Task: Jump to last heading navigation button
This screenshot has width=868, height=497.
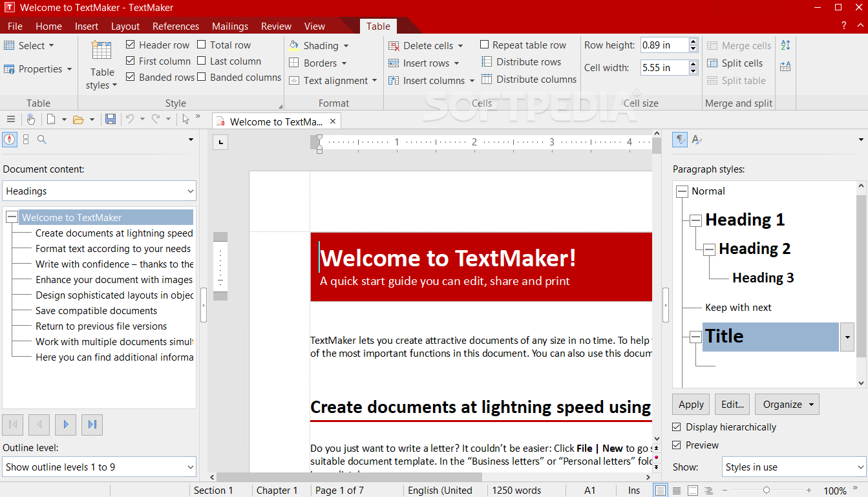Action: (x=92, y=425)
